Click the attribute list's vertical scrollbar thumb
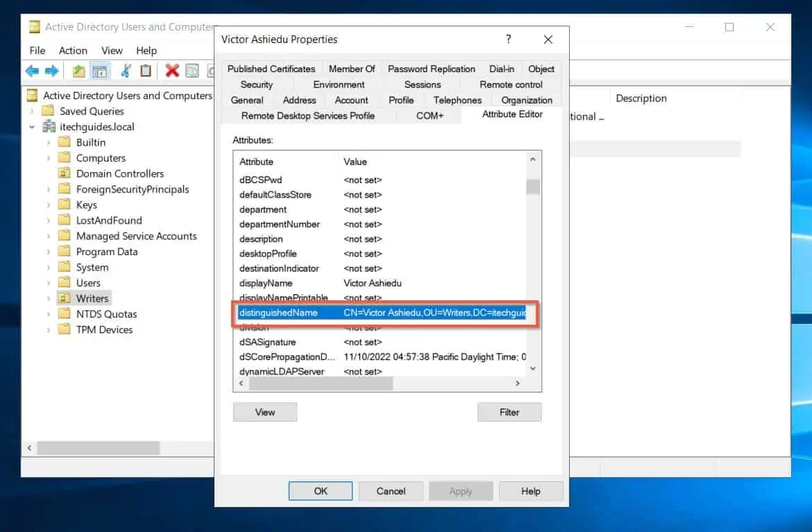The height and width of the screenshot is (532, 812). coord(533,187)
